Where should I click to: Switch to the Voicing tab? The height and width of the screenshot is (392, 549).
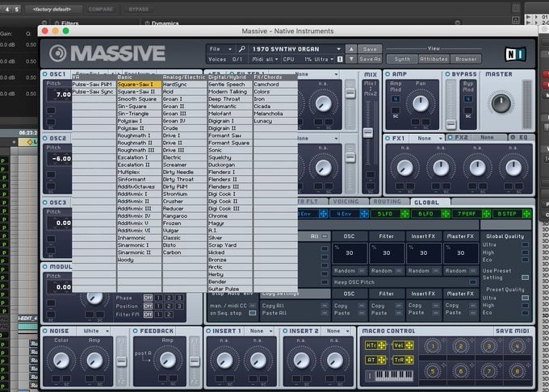(x=346, y=202)
